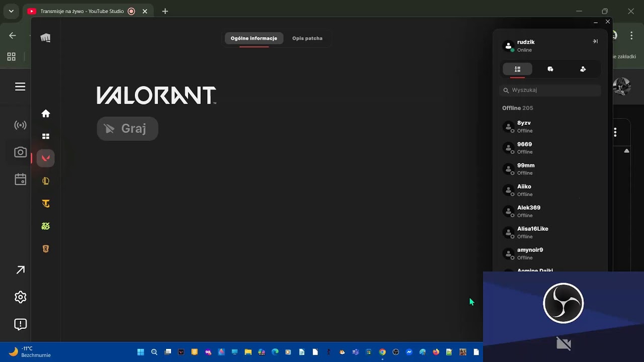Image resolution: width=644 pixels, height=362 pixels.
Task: Collapse the Riot friends panel arrow
Action: (595, 41)
